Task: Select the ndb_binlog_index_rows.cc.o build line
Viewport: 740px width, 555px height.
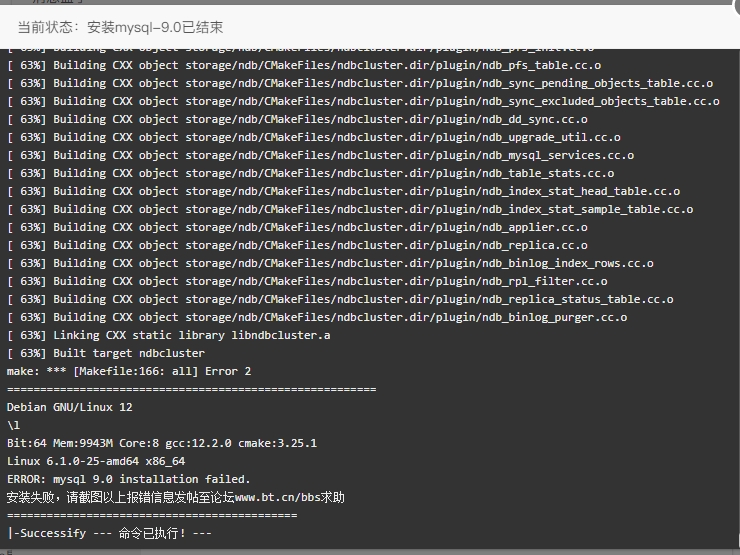Action: (330, 263)
